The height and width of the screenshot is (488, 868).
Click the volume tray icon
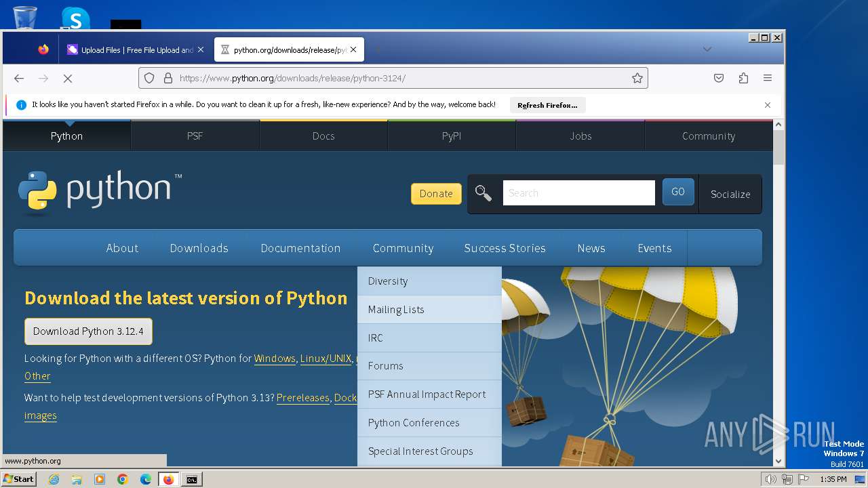click(770, 479)
